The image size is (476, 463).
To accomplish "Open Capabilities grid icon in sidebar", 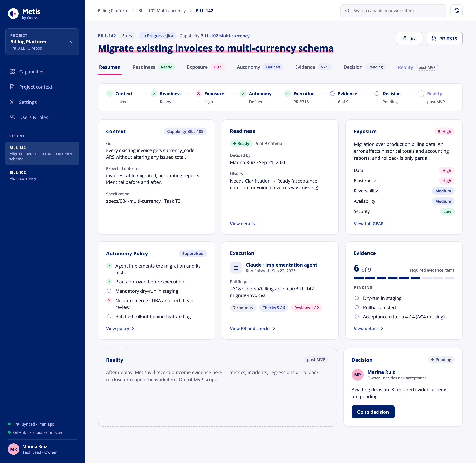I will (12, 71).
